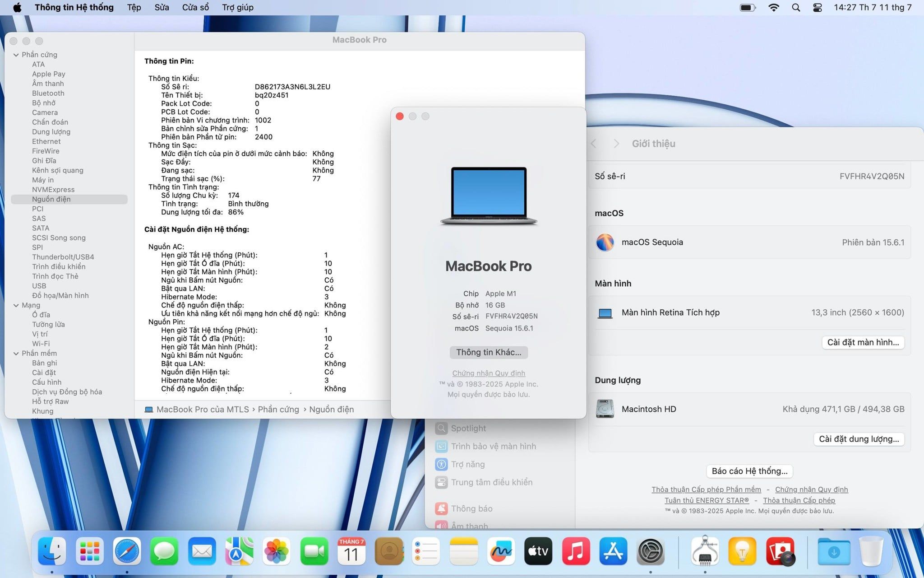924x578 pixels.
Task: Go back in System Settings Giới thiệu pane
Action: [x=594, y=144]
